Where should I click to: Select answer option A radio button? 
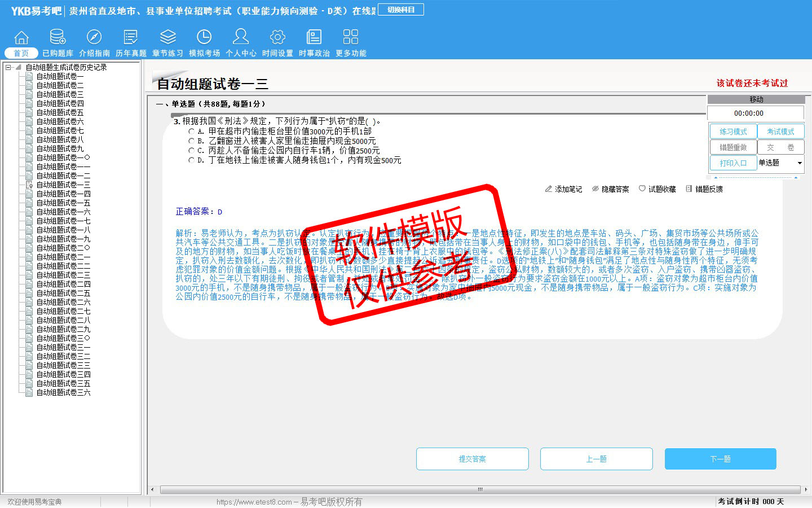click(191, 132)
